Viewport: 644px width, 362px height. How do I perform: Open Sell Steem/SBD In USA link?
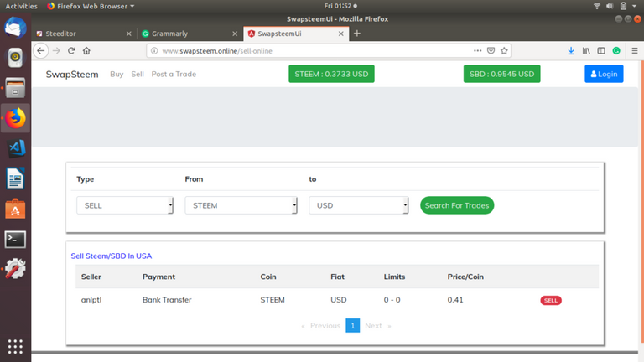tap(112, 256)
